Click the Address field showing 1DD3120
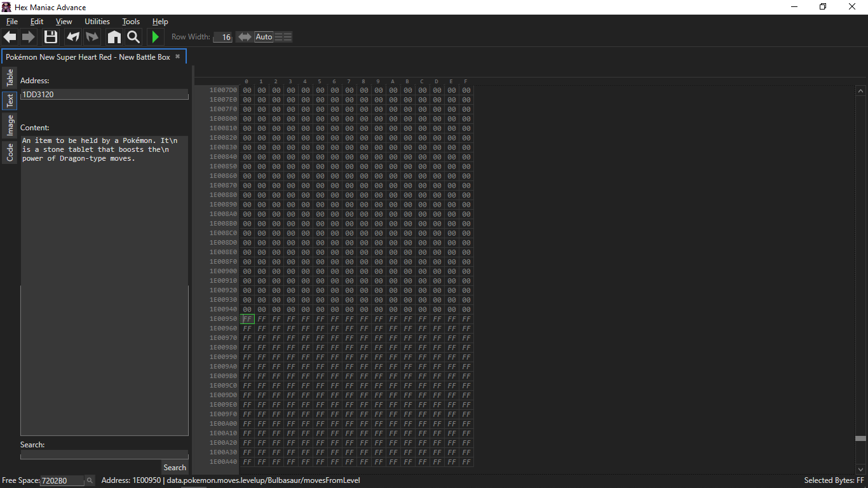Viewport: 868px width, 488px height. (x=104, y=95)
